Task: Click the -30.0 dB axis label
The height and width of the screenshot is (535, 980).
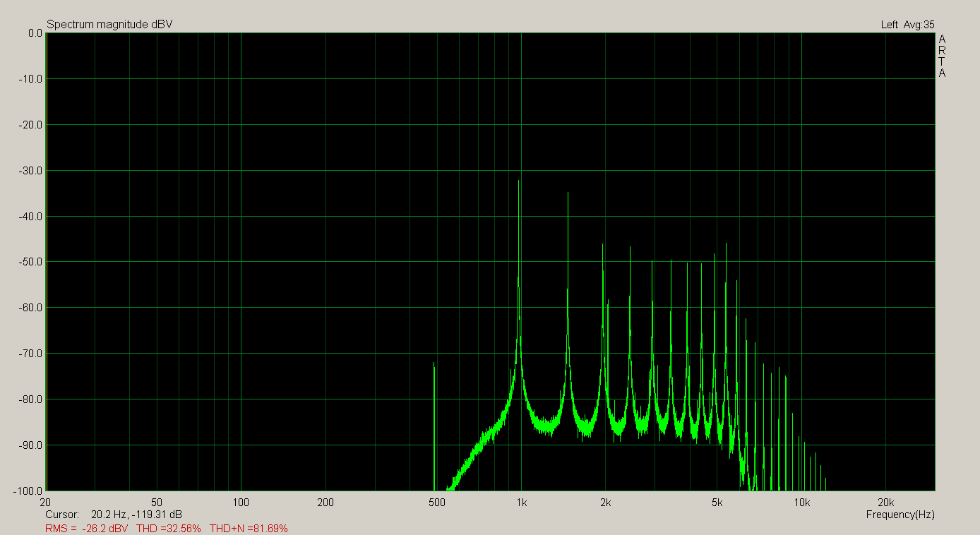Action: pos(30,170)
